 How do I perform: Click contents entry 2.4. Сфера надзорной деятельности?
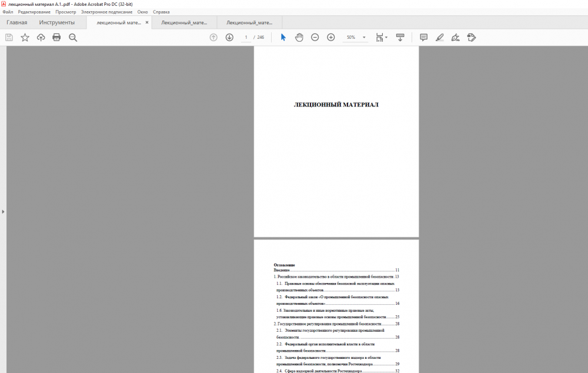pos(338,371)
